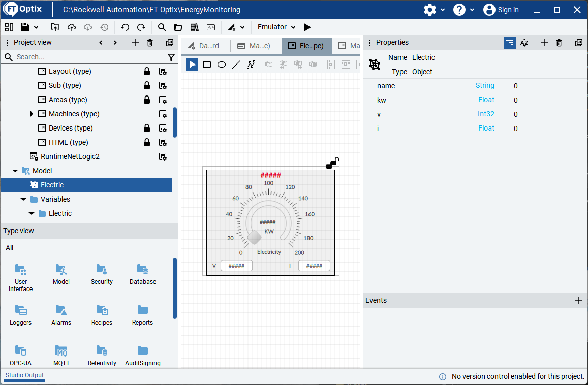Click the Sign in button
588x385 pixels.
tap(501, 10)
